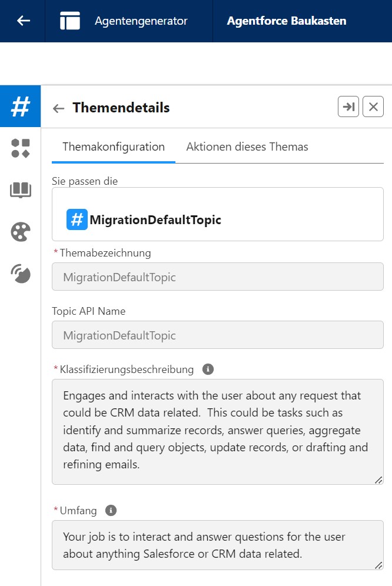The width and height of the screenshot is (392, 586).
Task: Click the Topic API Name field
Action: click(x=218, y=335)
